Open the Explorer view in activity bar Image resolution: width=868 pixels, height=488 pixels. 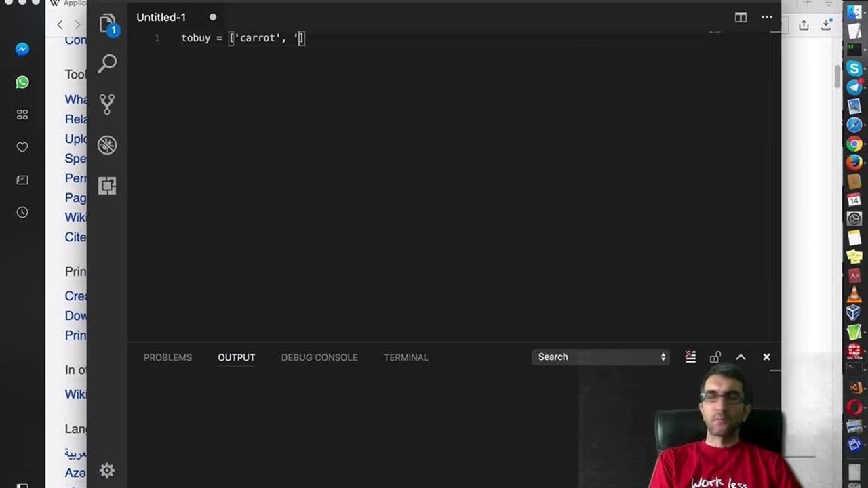[x=107, y=24]
